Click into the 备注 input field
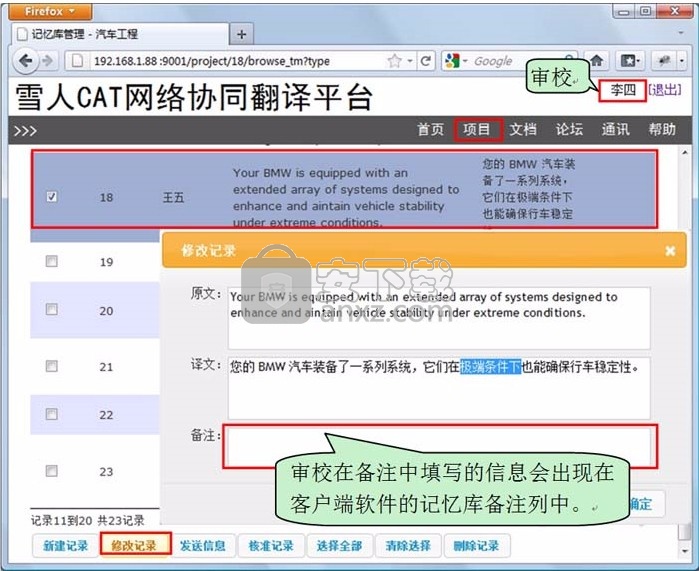 click(x=440, y=446)
